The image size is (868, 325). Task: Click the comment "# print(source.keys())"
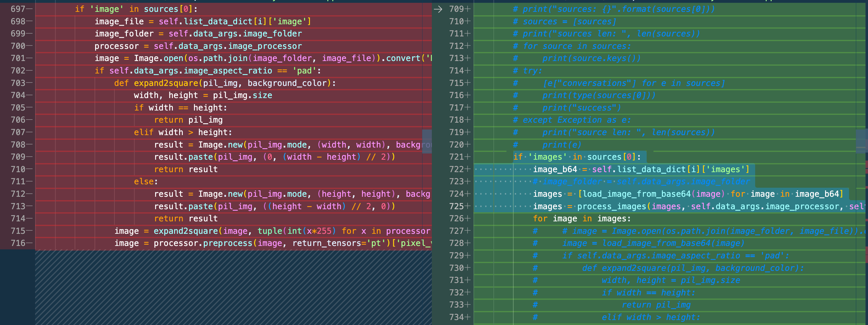point(576,59)
